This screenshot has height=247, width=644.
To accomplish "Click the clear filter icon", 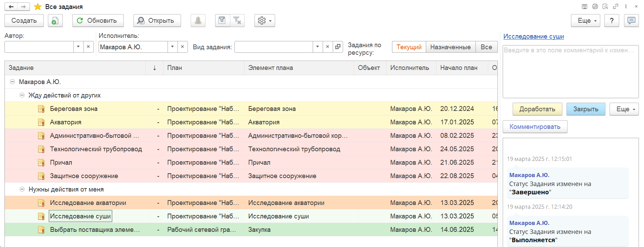I will [x=237, y=21].
